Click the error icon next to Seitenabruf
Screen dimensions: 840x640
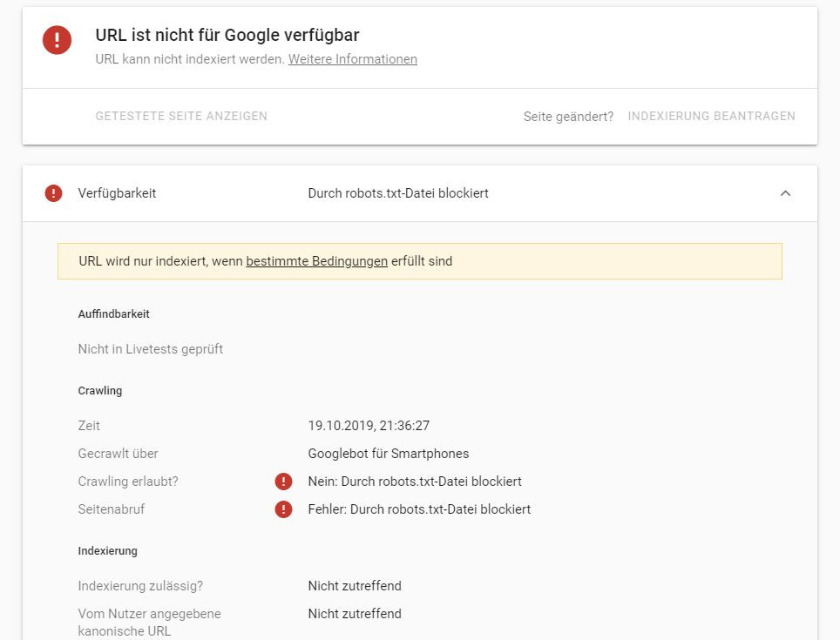pos(283,509)
